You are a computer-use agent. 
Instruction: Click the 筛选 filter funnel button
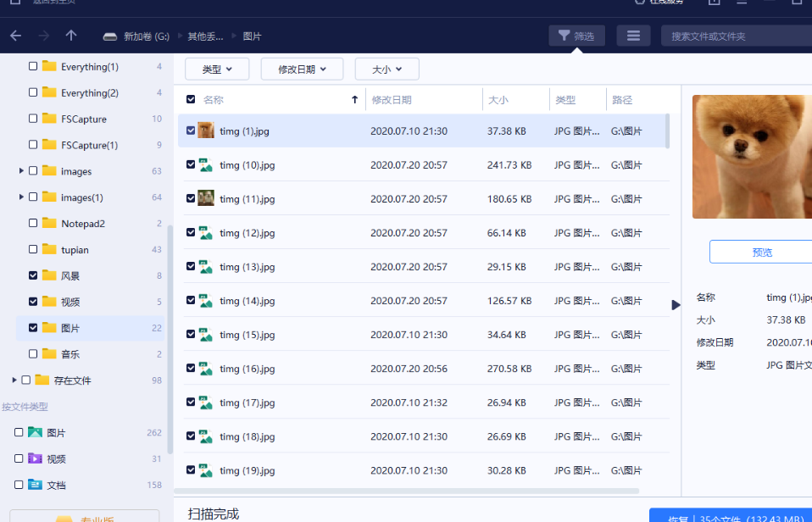tap(576, 36)
